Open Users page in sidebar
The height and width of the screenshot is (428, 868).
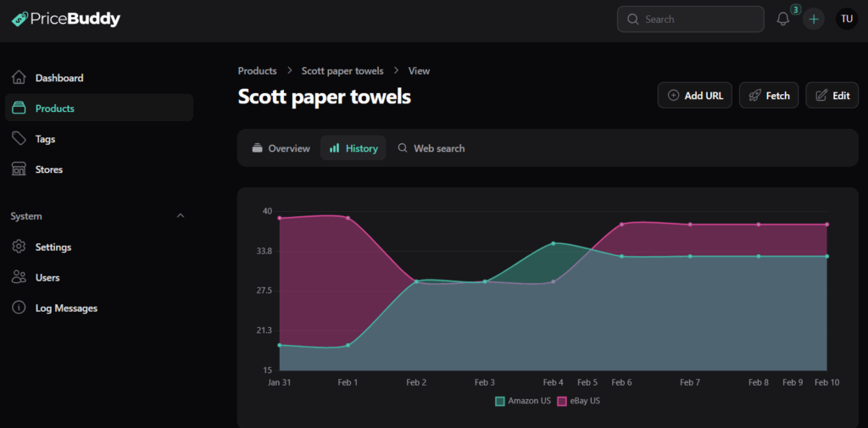47,278
